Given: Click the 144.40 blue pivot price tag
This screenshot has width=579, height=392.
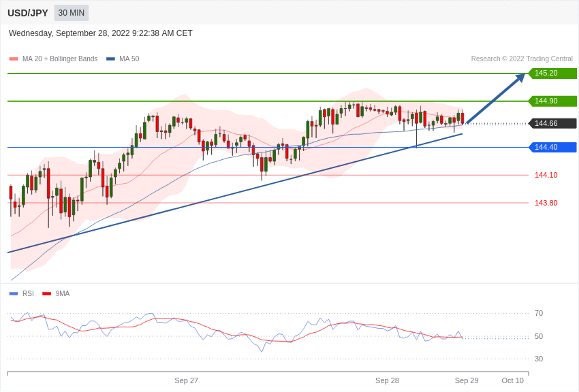Looking at the screenshot, I should (x=553, y=147).
